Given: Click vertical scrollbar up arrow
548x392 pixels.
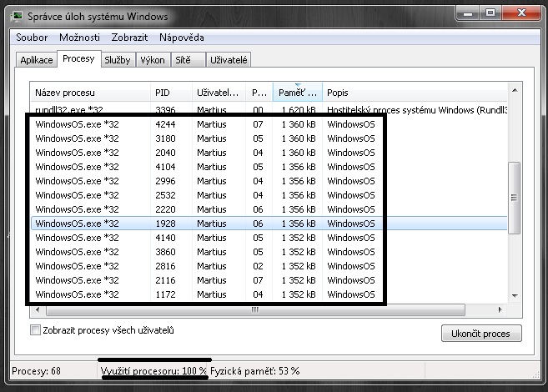Looking at the screenshot, I should [x=515, y=90].
